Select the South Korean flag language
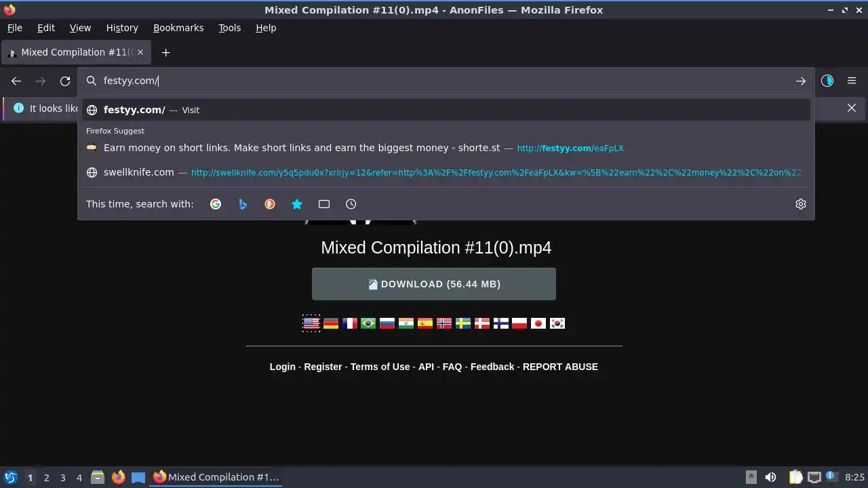Viewport: 868px width, 488px height. click(x=557, y=323)
